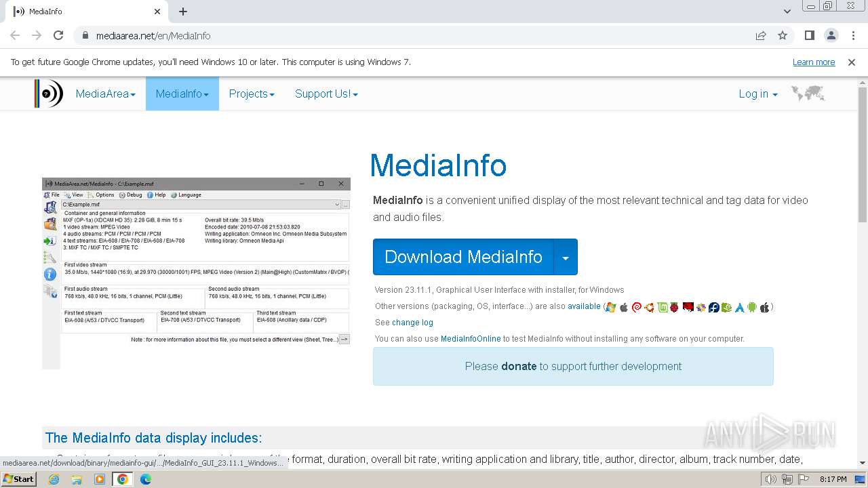Open the iOS dark apple download icon
Viewport: 868px width, 488px height.
coord(765,307)
